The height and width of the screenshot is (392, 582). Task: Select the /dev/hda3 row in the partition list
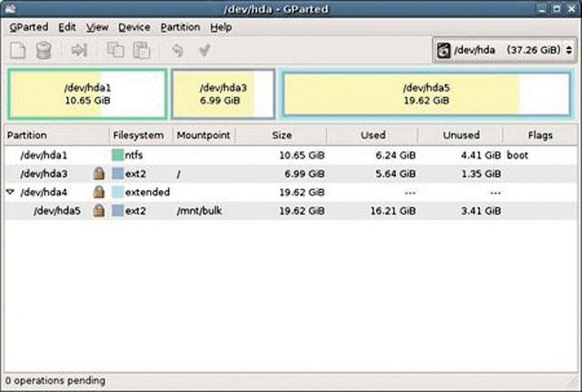point(291,174)
